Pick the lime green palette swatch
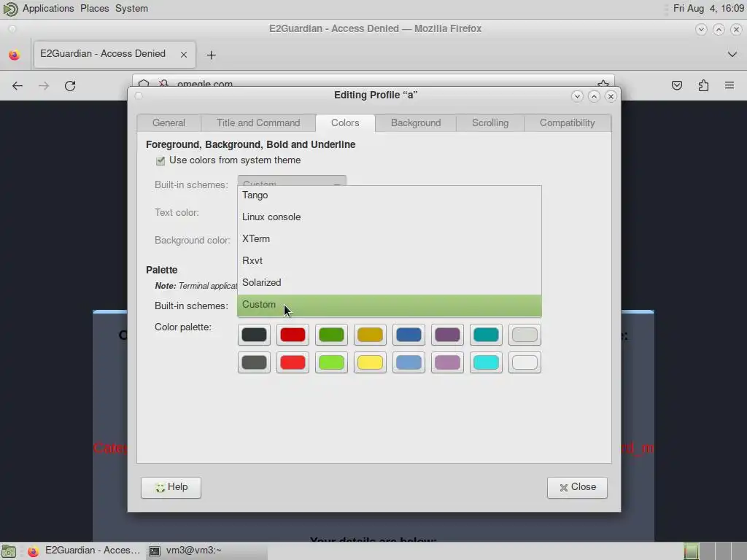747x560 pixels. tap(331, 362)
